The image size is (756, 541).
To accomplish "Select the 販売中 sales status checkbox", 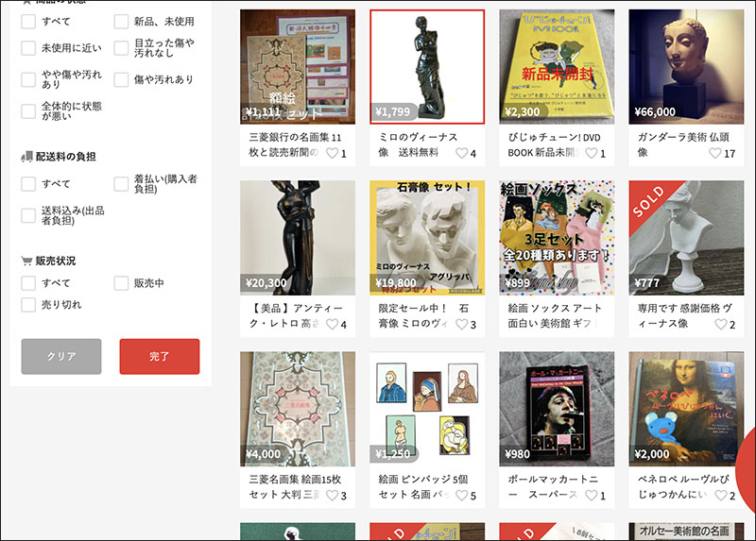I will (x=121, y=283).
